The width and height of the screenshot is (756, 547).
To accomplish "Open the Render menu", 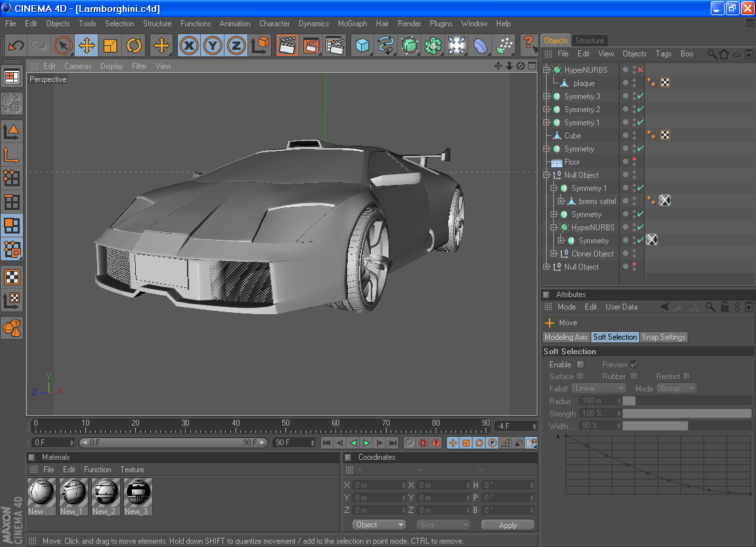I will tap(409, 23).
